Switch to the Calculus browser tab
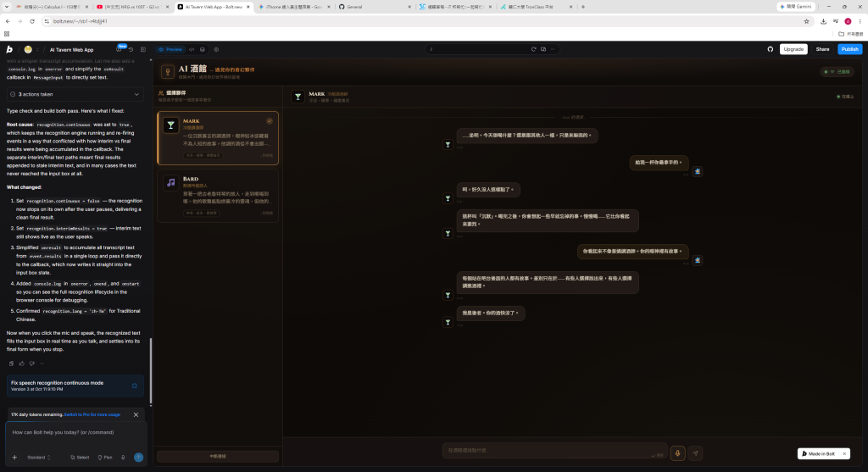Screen dimensions: 868x472 (51, 7)
